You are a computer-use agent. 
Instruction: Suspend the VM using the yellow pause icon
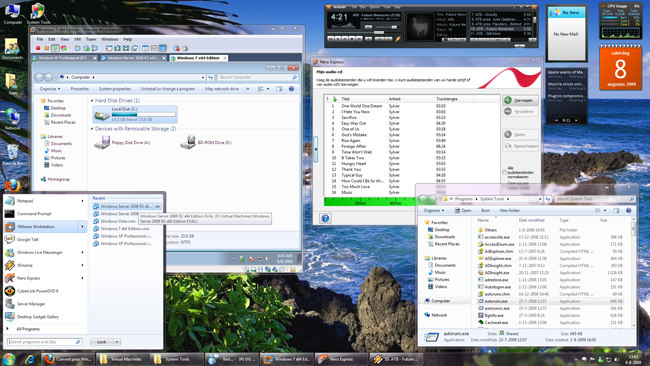[x=46, y=48]
